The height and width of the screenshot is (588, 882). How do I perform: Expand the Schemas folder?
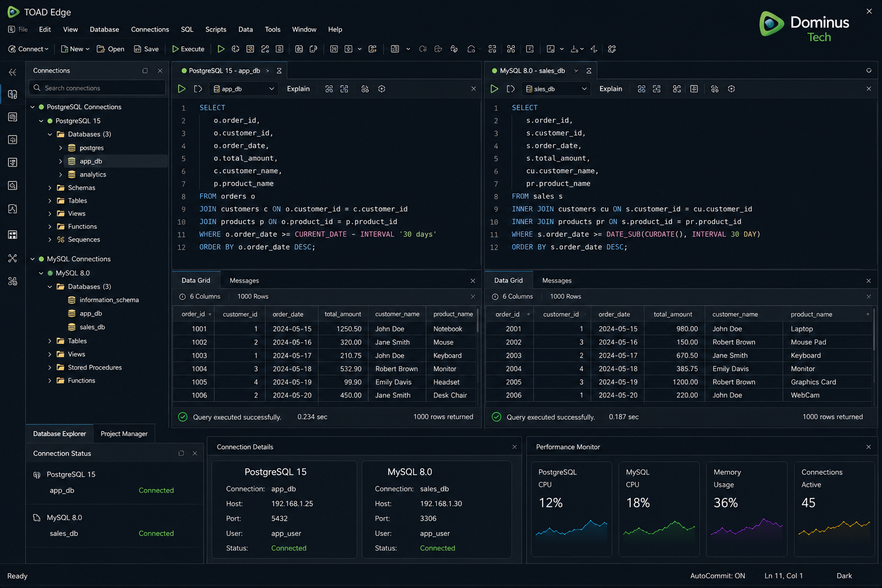click(x=50, y=188)
